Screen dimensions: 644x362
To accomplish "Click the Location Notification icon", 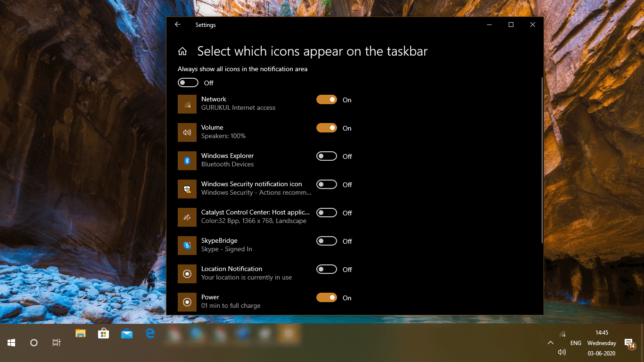I will [x=187, y=274].
